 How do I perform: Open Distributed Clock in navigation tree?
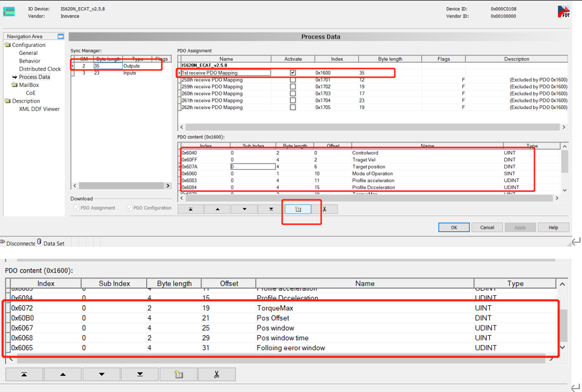click(x=40, y=69)
